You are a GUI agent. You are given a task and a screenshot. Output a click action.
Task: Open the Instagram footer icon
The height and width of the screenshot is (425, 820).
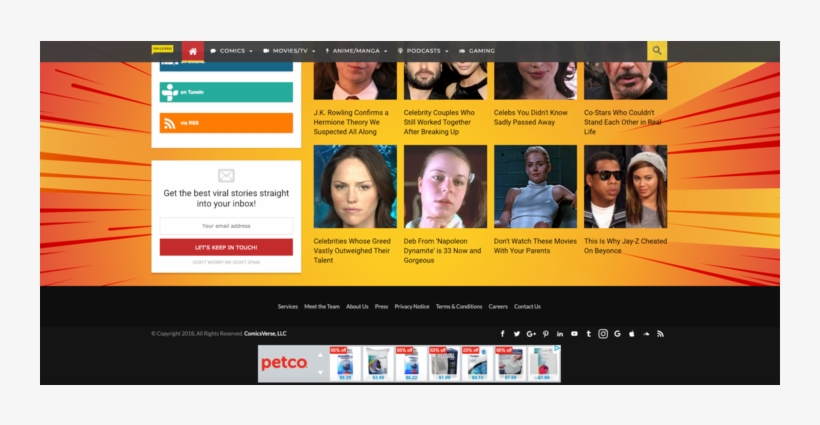tap(603, 334)
